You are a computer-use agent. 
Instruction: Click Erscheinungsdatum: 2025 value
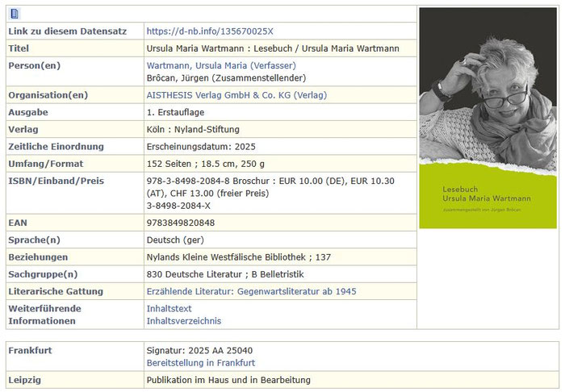pos(201,147)
